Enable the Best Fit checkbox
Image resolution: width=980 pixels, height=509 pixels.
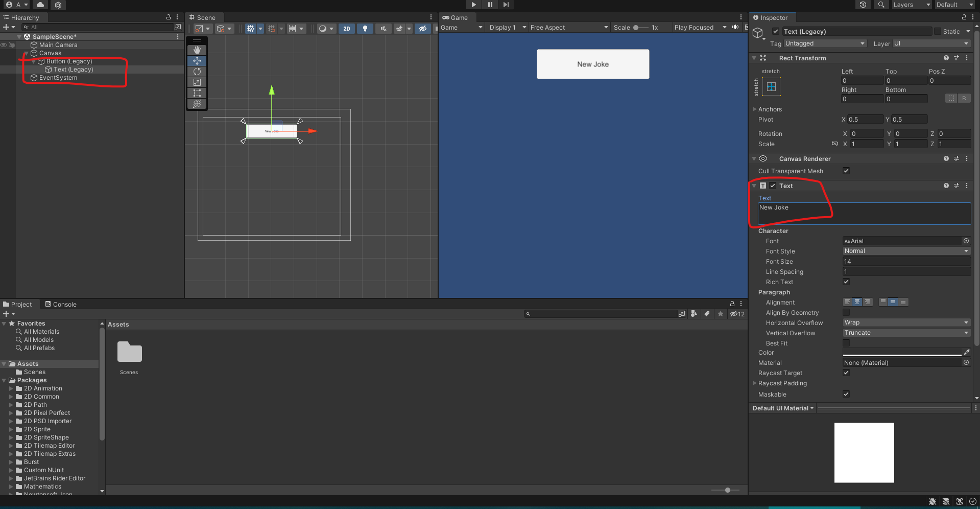[x=846, y=343]
